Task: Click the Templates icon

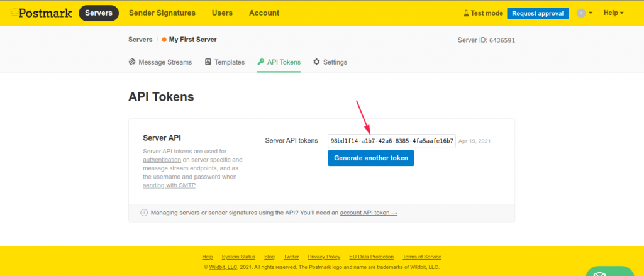Action: click(x=208, y=62)
